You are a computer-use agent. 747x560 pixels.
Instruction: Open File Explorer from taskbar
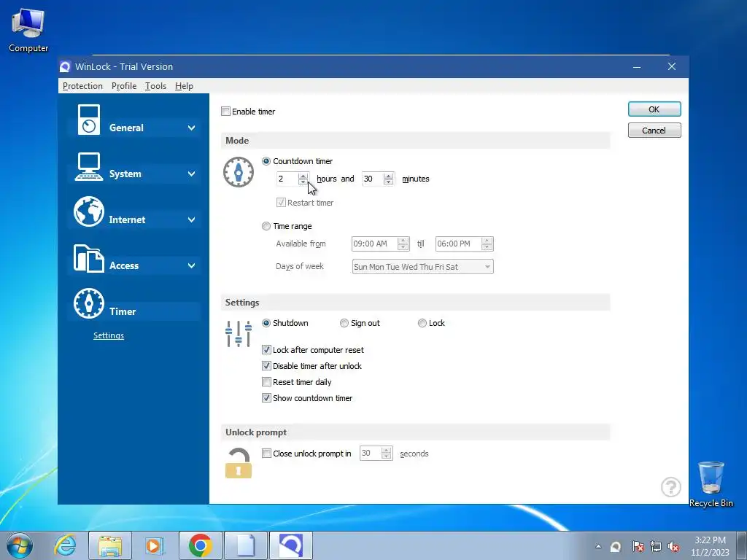[x=110, y=545]
